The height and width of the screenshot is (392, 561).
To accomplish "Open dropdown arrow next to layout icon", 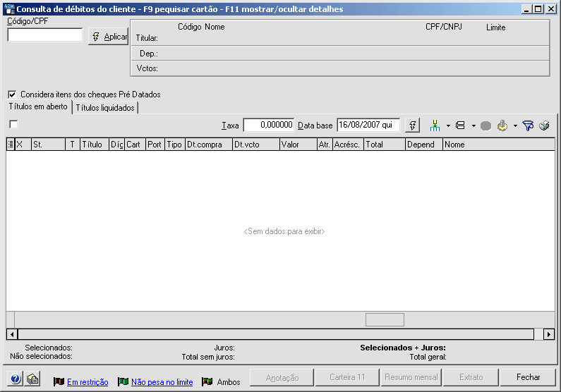I will pos(473,125).
